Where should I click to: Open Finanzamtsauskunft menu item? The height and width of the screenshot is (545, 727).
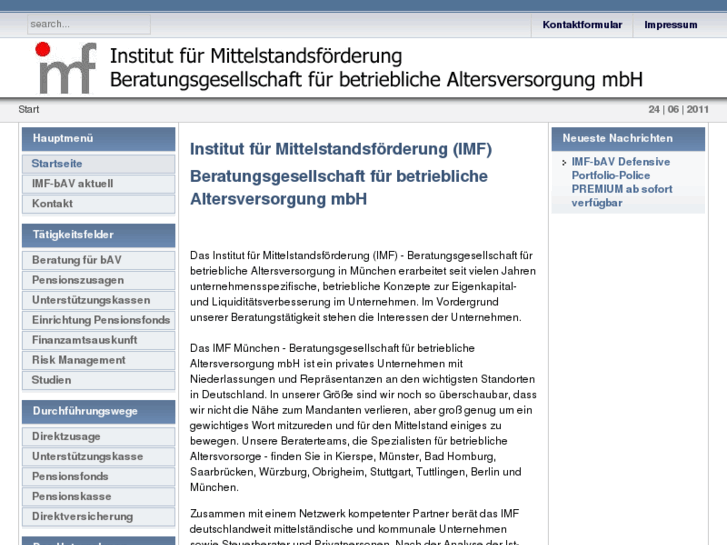click(98, 340)
